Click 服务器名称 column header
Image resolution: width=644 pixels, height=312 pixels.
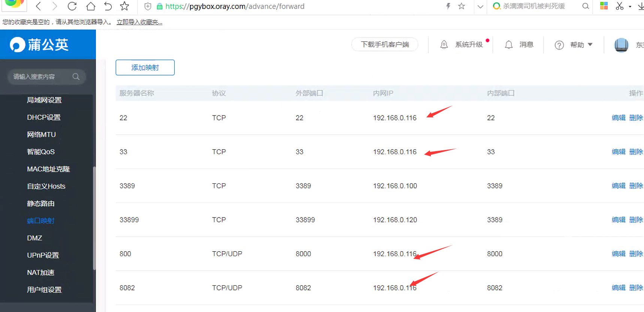point(137,93)
